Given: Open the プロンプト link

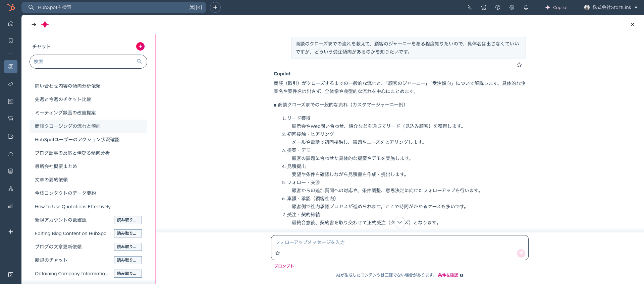Looking at the screenshot, I should [284, 266].
